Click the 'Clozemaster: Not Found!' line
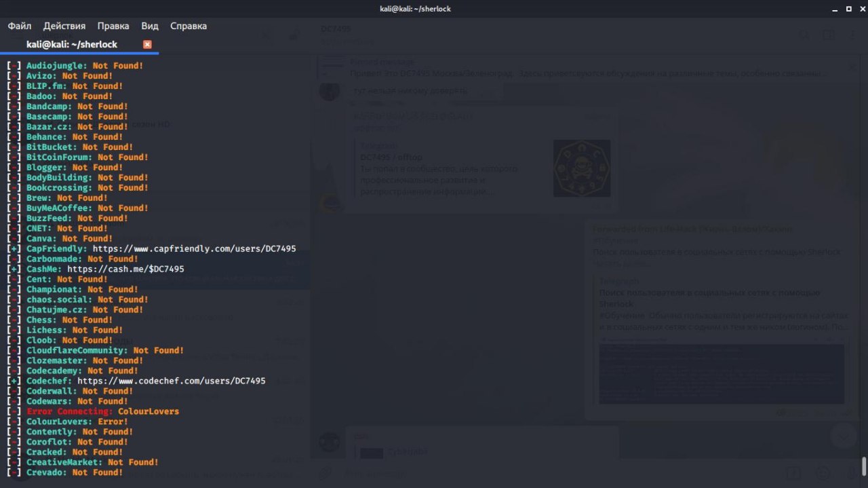The image size is (868, 488). tap(75, 360)
